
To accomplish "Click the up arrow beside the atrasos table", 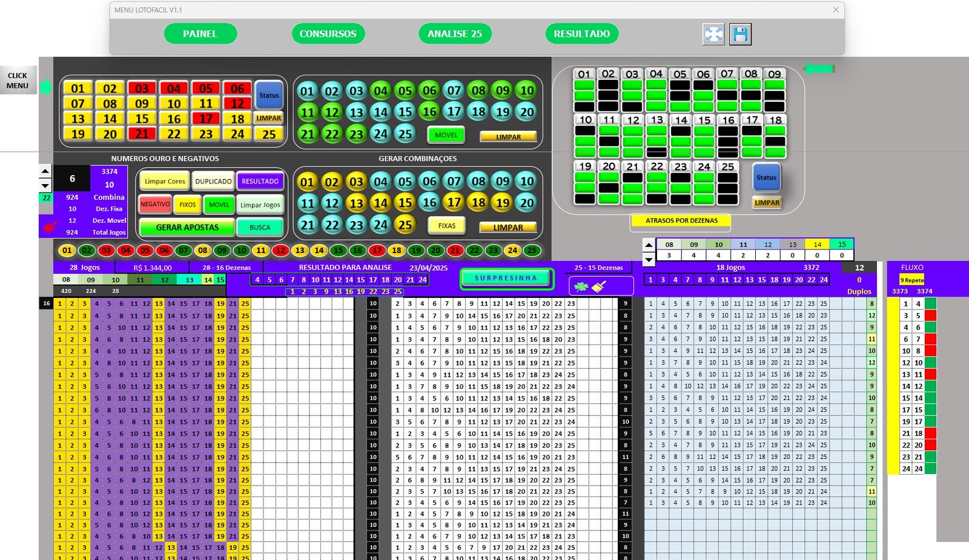I will tap(649, 245).
